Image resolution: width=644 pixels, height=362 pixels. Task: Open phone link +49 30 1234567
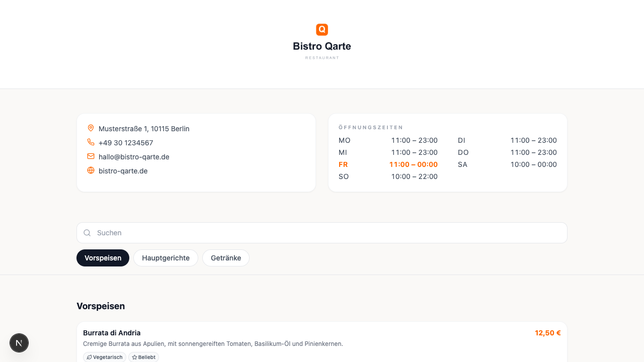(x=126, y=143)
